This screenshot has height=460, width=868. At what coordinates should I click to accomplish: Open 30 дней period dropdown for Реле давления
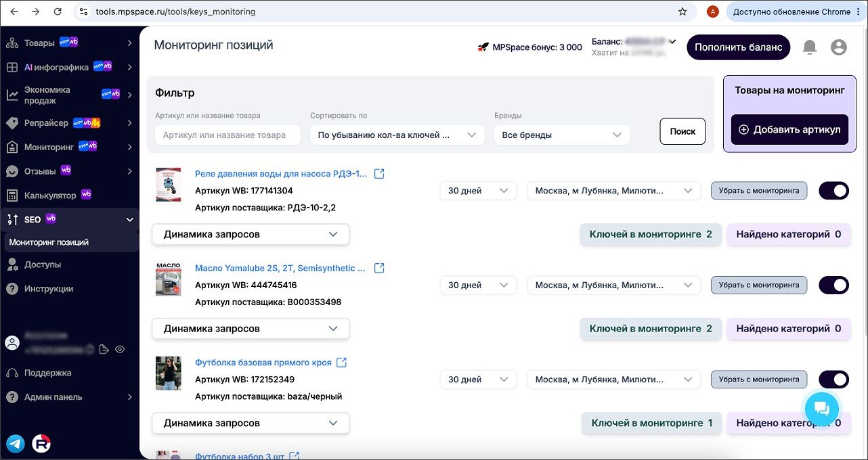478,191
